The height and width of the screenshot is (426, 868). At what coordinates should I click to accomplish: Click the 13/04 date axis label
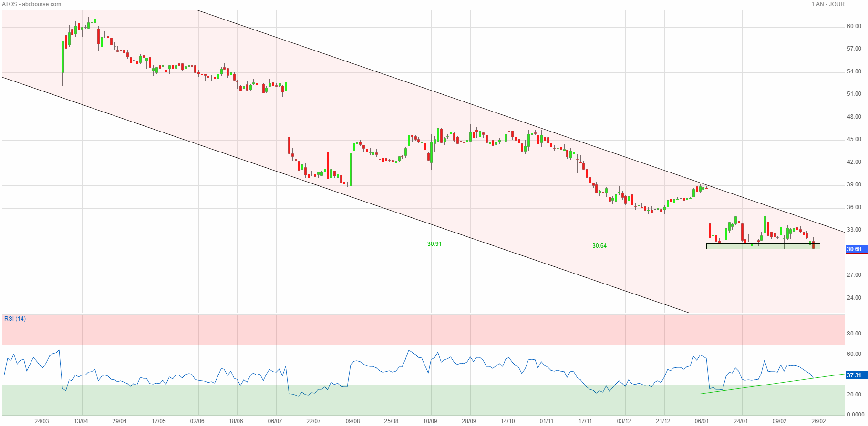click(x=81, y=421)
